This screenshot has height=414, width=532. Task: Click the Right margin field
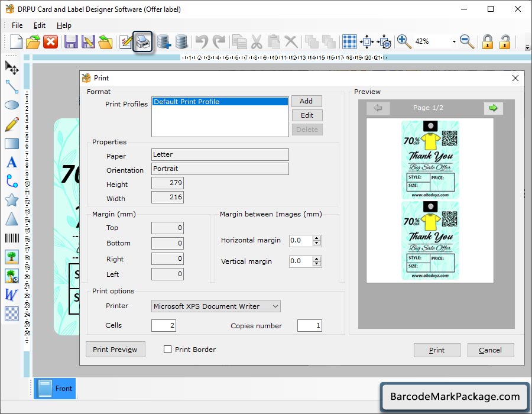point(168,258)
